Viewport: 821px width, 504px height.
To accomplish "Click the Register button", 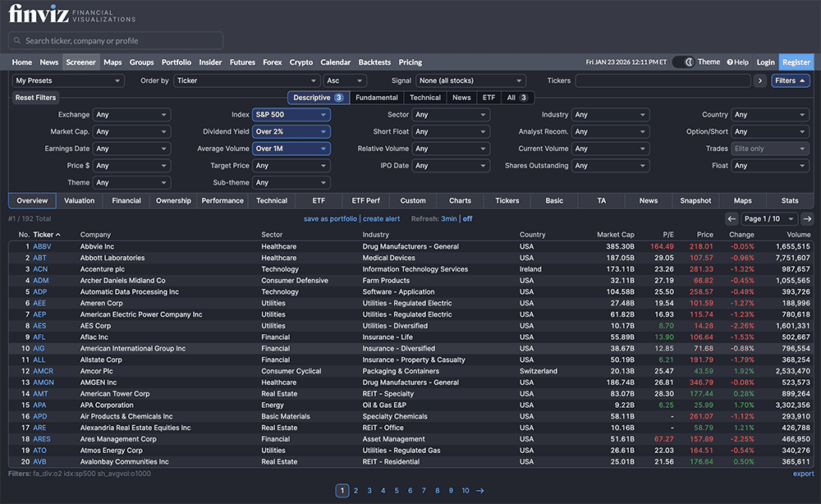I will [x=796, y=62].
